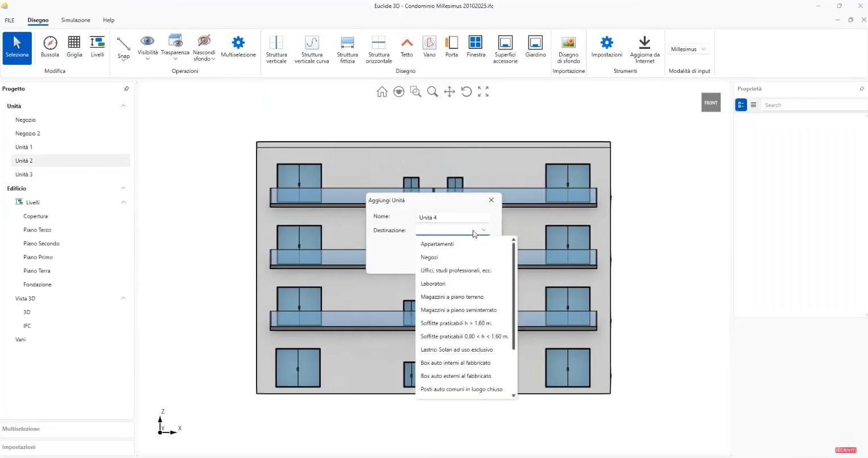The image size is (868, 458).
Task: Toggle Nascondi sfondo background hiding
Action: pos(204,45)
